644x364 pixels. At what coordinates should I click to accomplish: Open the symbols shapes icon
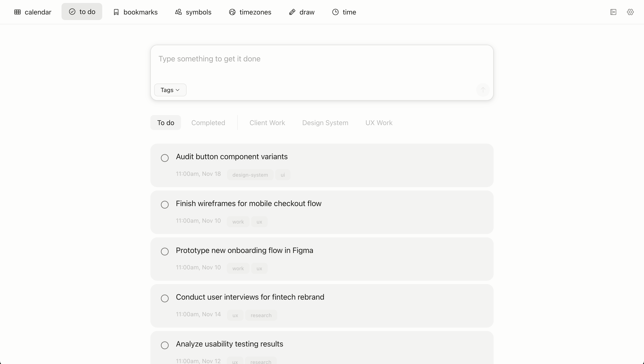178,12
